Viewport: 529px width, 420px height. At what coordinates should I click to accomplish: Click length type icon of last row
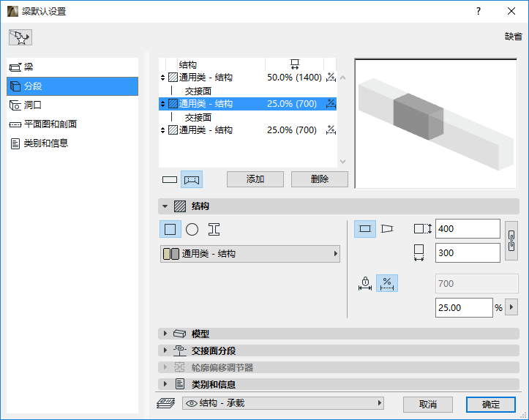(x=331, y=130)
